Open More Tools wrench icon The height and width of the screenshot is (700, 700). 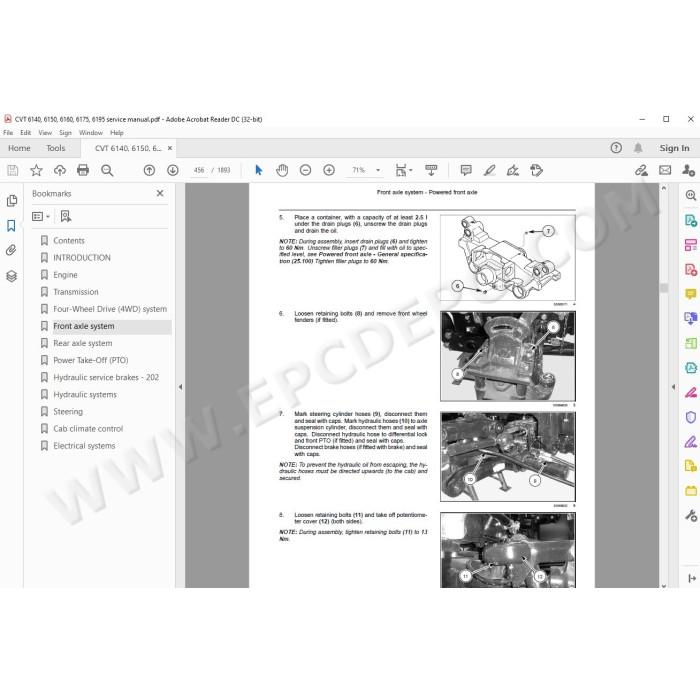[691, 516]
